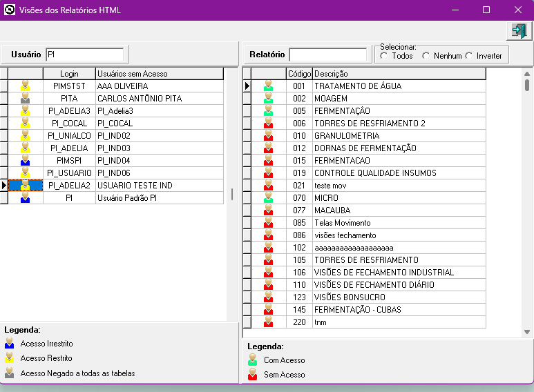Click the user icon for PIMSTST
The width and height of the screenshot is (534, 392).
25,86
